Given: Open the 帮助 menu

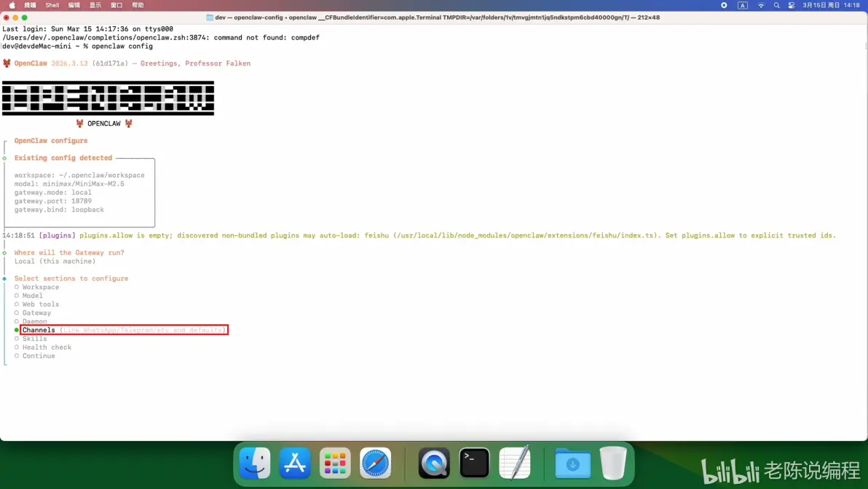Looking at the screenshot, I should [x=138, y=5].
